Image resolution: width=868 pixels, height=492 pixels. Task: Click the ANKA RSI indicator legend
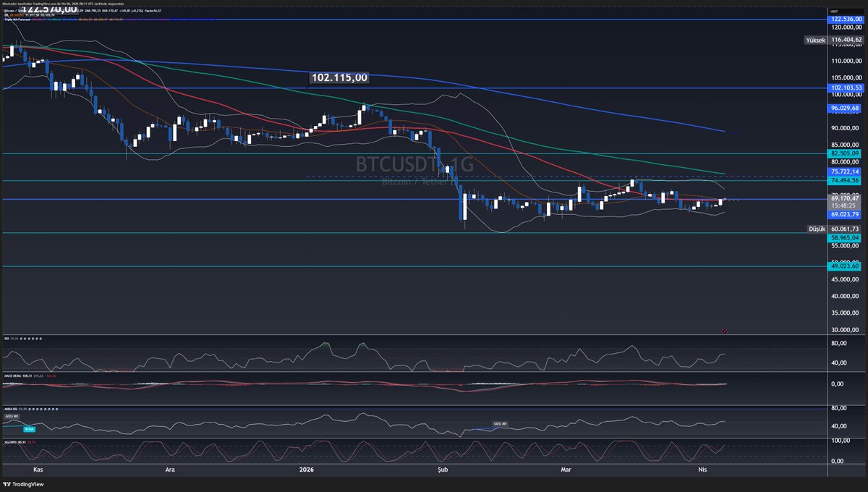11,409
